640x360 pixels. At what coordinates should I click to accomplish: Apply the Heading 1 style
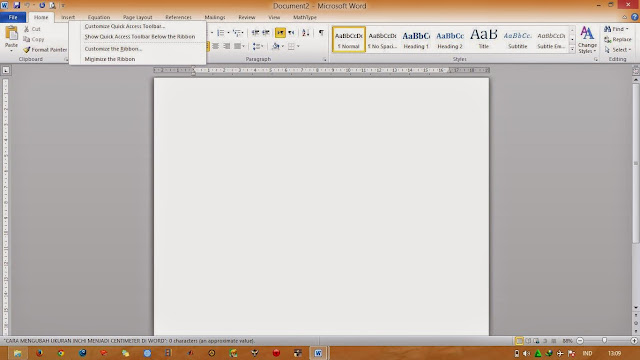[416, 40]
